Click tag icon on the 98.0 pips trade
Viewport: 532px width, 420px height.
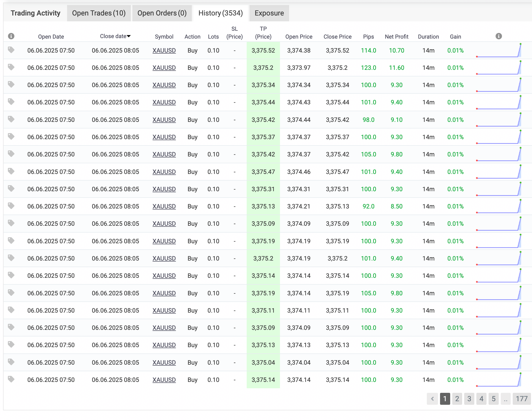click(11, 119)
